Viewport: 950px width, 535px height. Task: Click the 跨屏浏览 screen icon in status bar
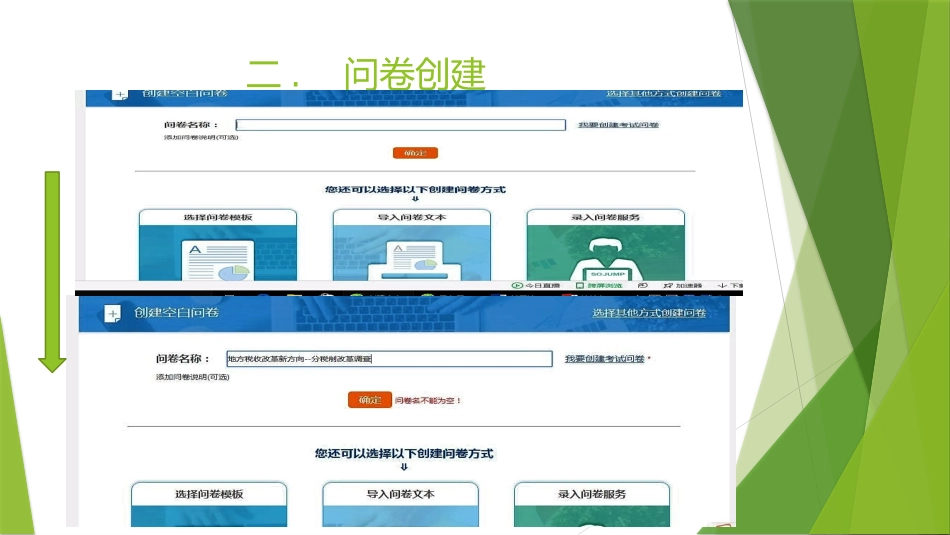(x=580, y=285)
